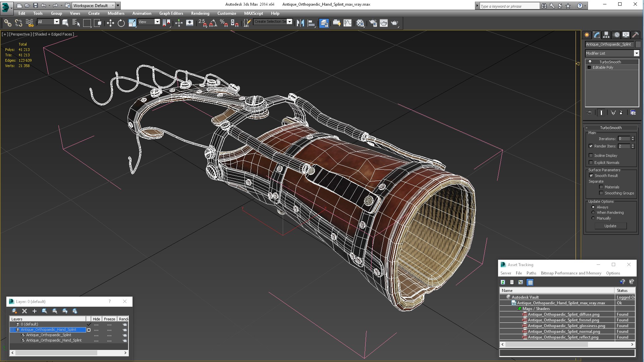Click Remove modifier from stack trash icon
Image resolution: width=644 pixels, height=362 pixels.
pyautogui.click(x=621, y=113)
